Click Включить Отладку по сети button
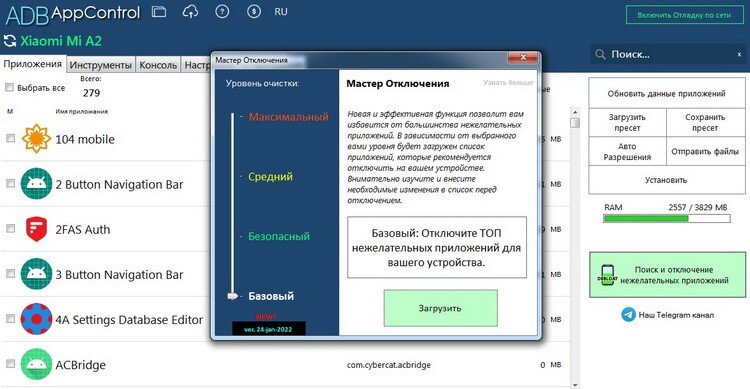 pos(684,15)
